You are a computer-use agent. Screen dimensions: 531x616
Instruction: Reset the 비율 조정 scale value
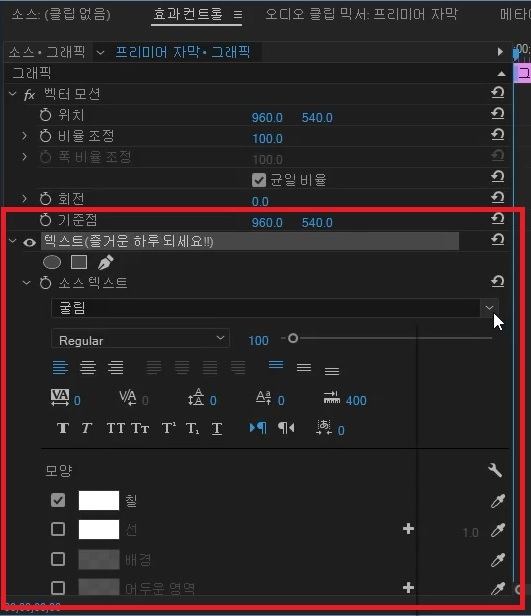pyautogui.click(x=498, y=135)
